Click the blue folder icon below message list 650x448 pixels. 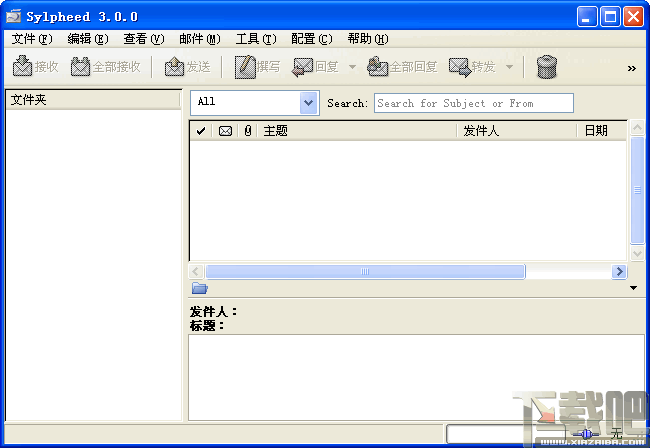tap(199, 288)
